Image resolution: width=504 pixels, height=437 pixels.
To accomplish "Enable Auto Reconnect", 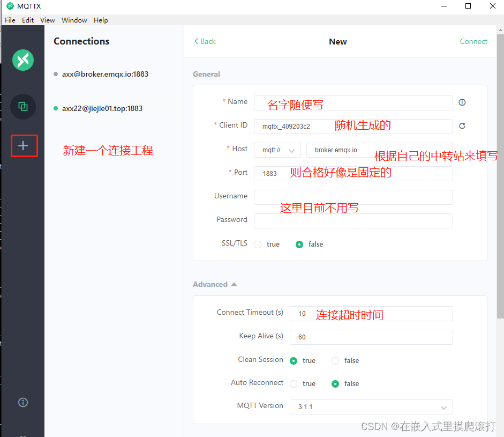I will point(294,383).
